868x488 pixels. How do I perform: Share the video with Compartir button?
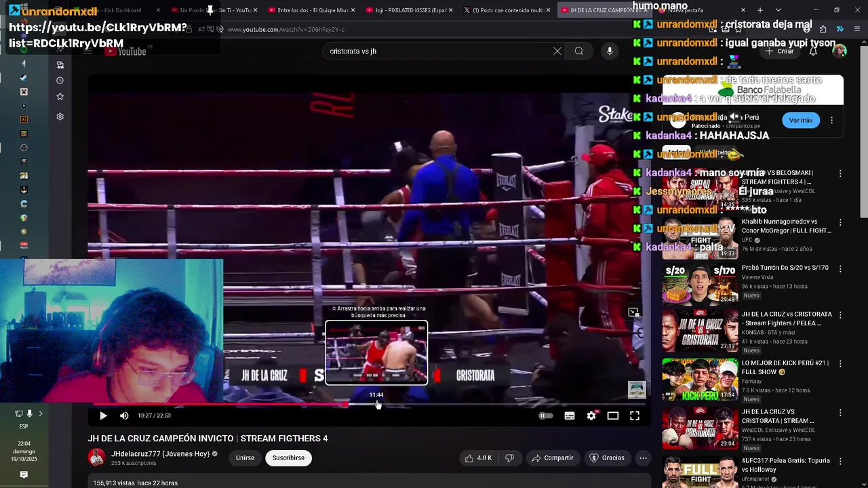click(552, 458)
